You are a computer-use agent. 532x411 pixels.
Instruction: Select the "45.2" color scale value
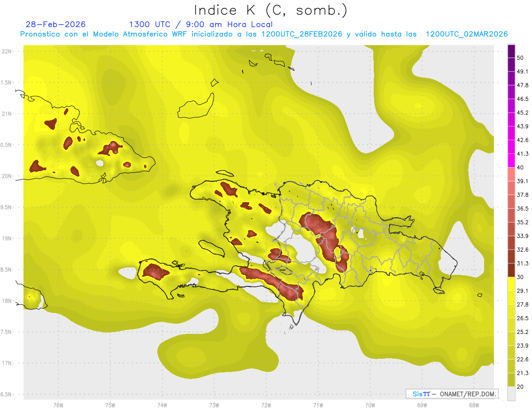523,113
